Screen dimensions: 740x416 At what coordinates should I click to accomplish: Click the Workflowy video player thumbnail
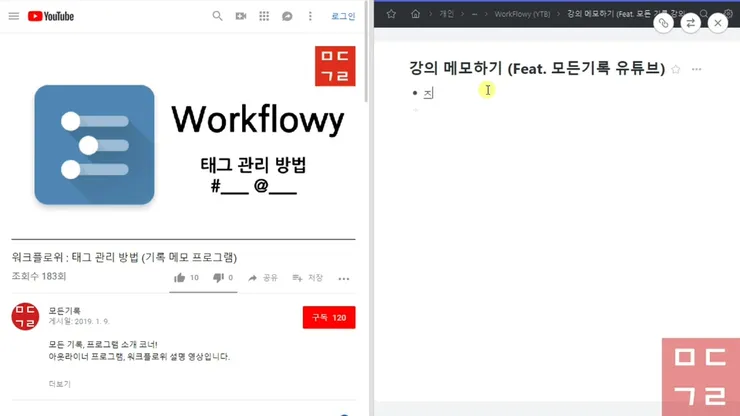pyautogui.click(x=184, y=137)
